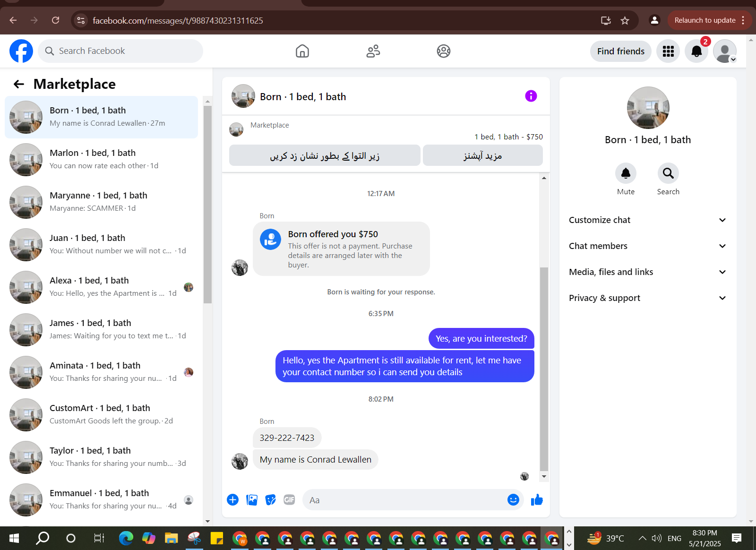Click message My name is Conrad Lewallen
This screenshot has width=756, height=550.
point(316,460)
